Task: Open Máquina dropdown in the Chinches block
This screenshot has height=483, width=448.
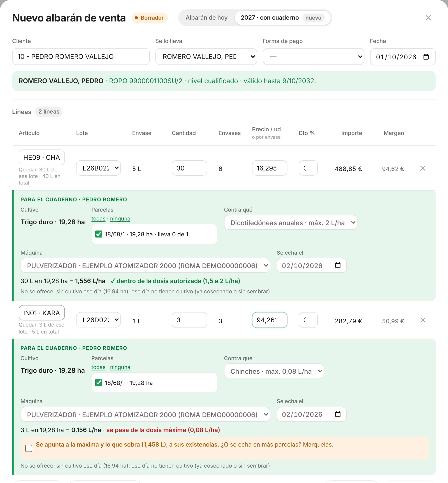Action: 145,414
